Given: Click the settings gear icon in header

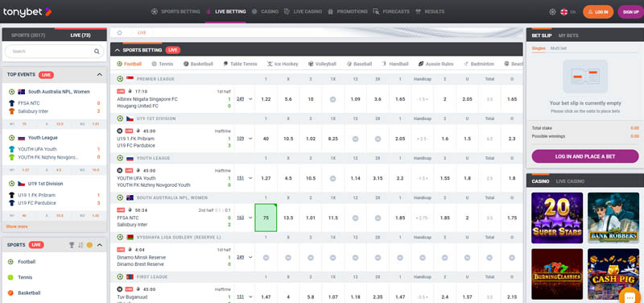Looking at the screenshot, I should point(552,12).
